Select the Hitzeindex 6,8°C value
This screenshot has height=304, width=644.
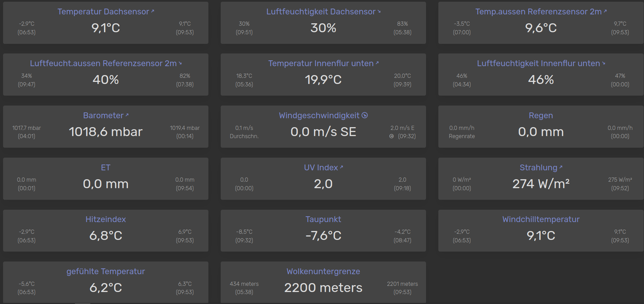click(106, 235)
